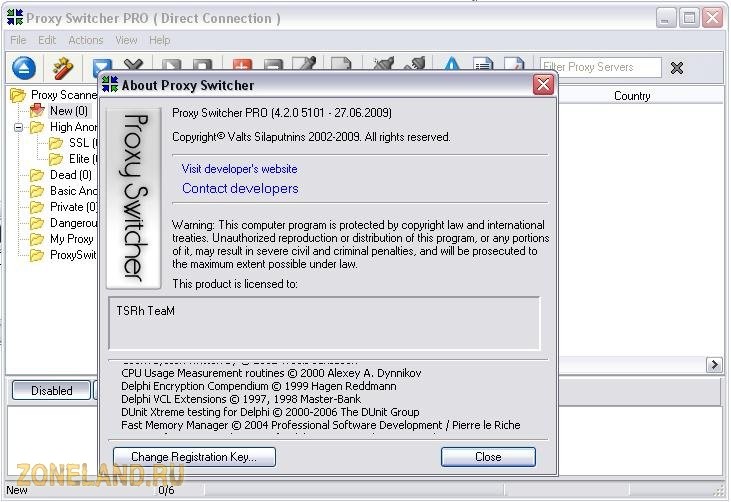This screenshot has height=502, width=731.
Task: Click the grey minus remove-proxy icon
Action: (274, 66)
